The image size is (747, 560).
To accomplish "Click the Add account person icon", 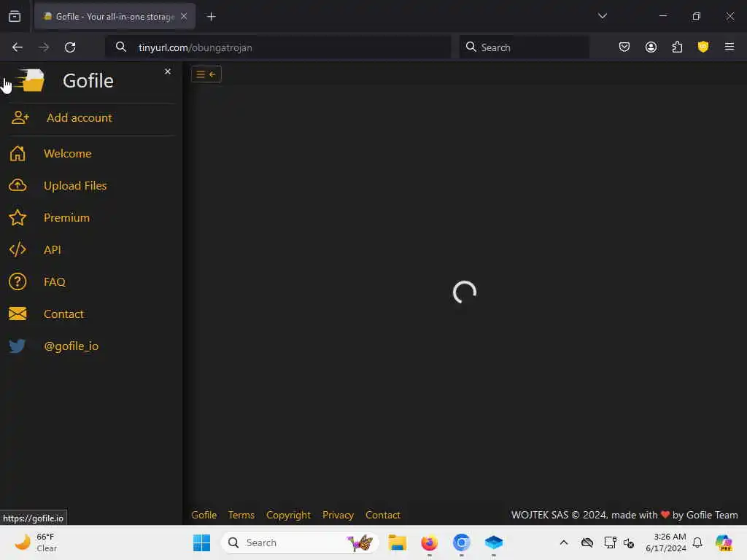I will point(20,117).
